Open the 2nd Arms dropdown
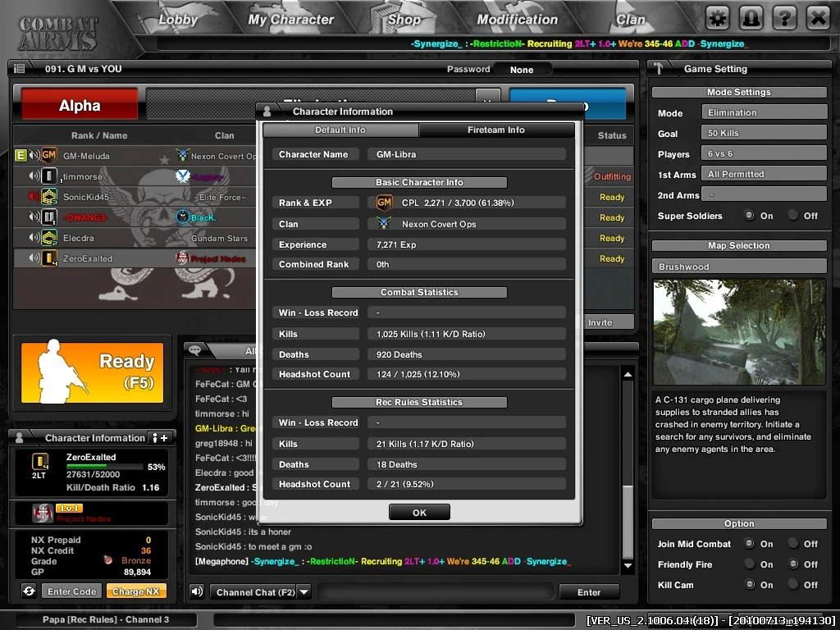The image size is (840, 630). tap(765, 194)
